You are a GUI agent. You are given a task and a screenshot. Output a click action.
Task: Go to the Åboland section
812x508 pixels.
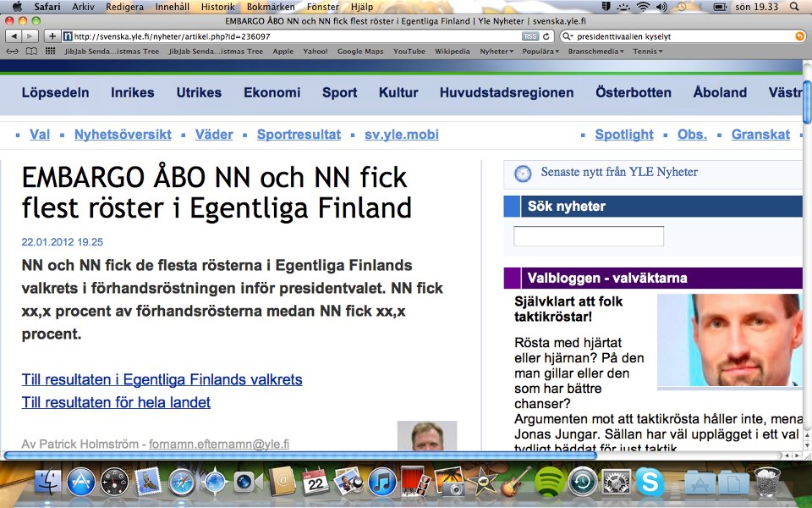(720, 92)
